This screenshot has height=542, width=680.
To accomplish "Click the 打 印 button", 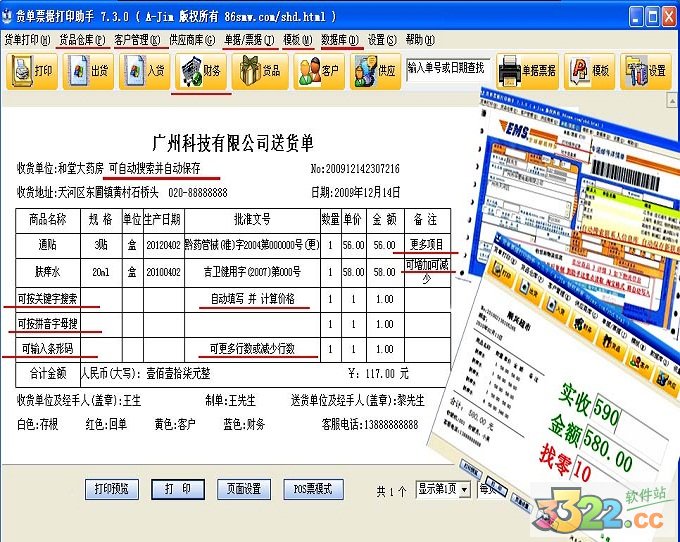I will pos(178,489).
